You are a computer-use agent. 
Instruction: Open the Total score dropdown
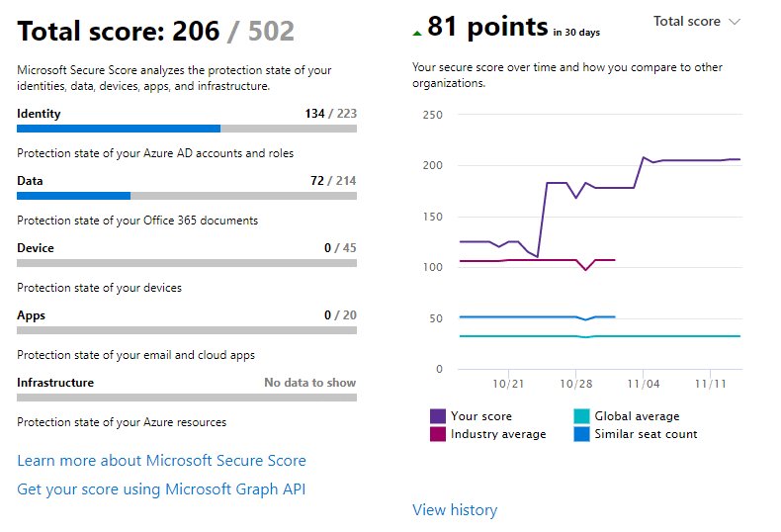[696, 21]
